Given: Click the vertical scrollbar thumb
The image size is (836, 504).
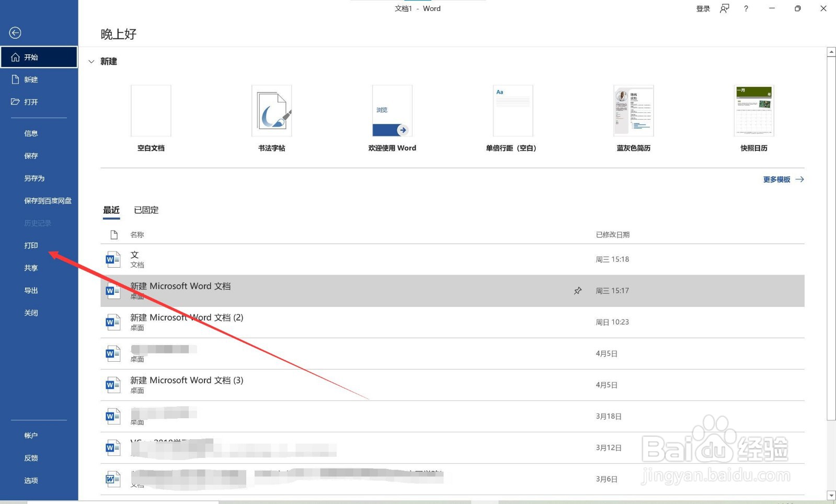Looking at the screenshot, I should [x=831, y=238].
